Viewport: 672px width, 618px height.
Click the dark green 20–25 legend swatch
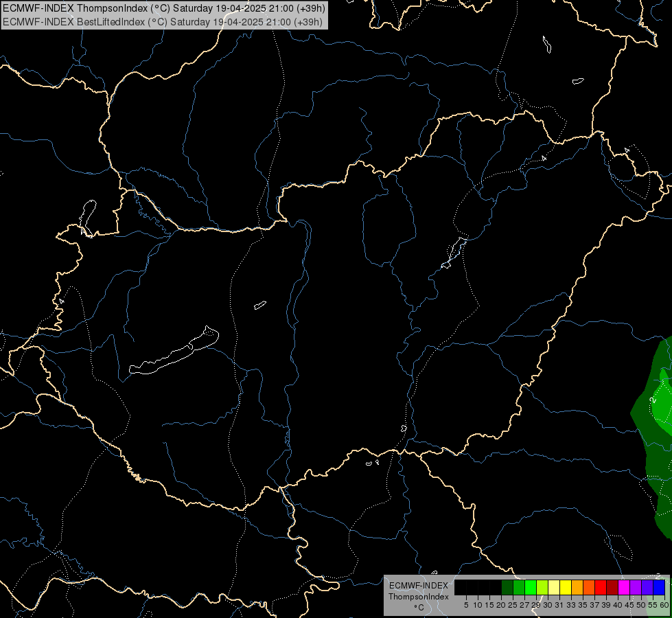point(507,587)
